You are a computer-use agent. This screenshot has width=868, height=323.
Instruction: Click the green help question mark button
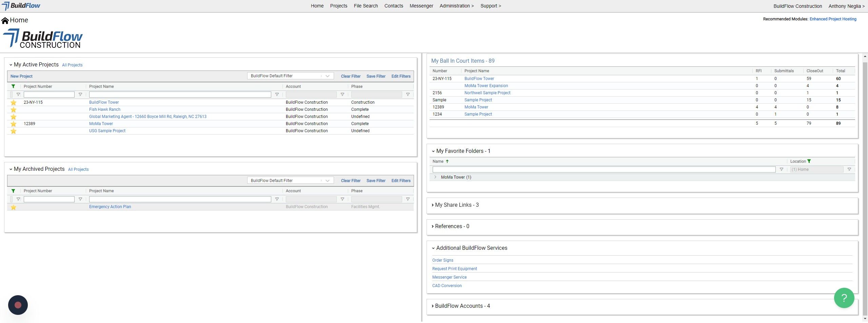tap(844, 298)
